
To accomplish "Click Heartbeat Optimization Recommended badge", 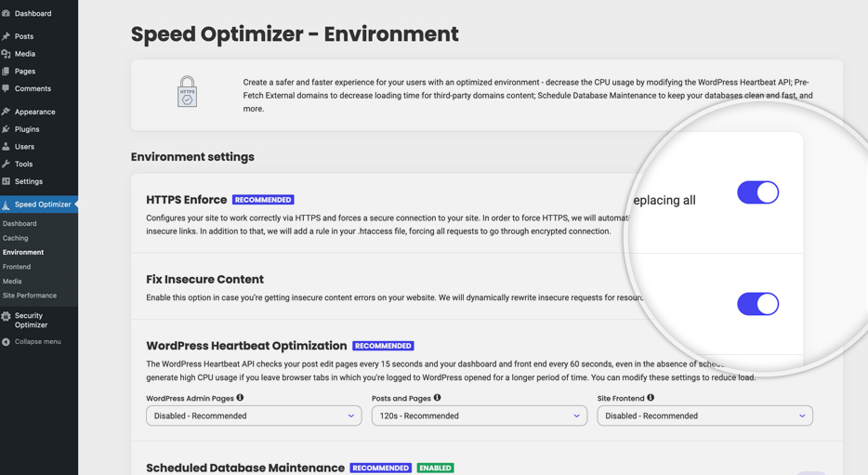I will click(383, 346).
